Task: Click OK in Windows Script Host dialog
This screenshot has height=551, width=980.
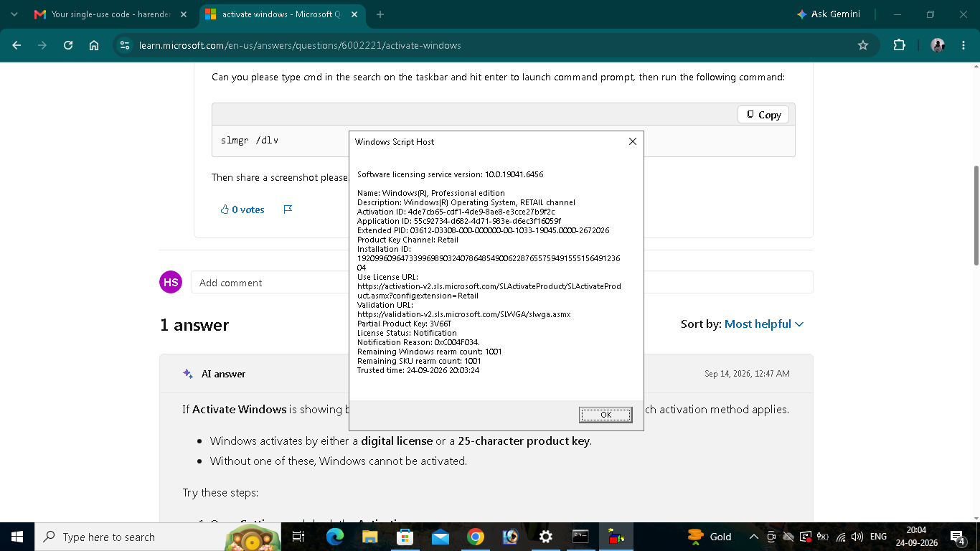Action: [x=606, y=415]
